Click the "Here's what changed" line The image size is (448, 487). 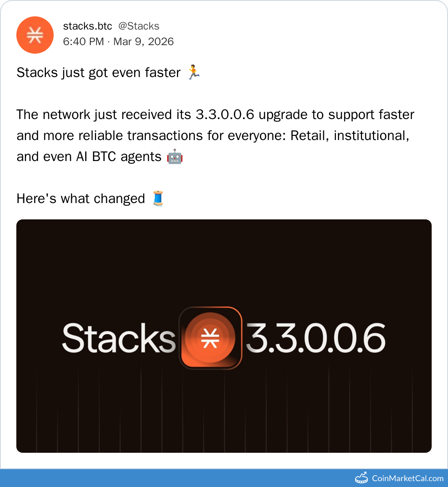80,199
